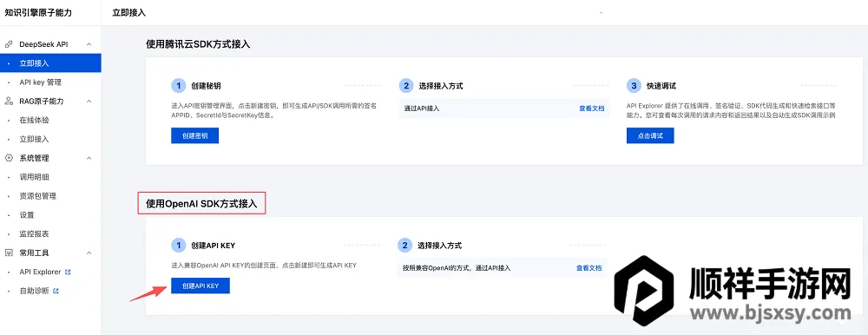Click the 快速调试 step title
868x335 pixels.
[661, 86]
